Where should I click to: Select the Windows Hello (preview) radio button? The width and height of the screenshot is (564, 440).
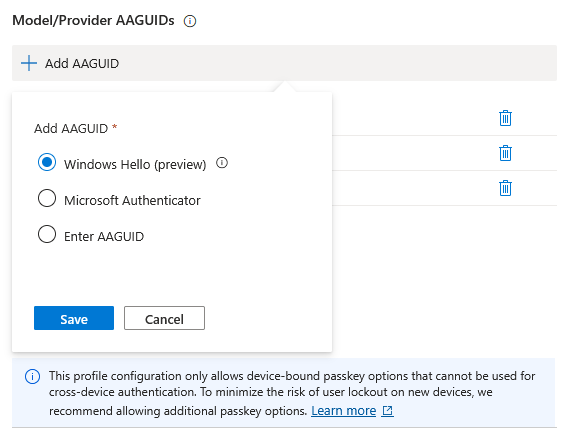pos(47,162)
